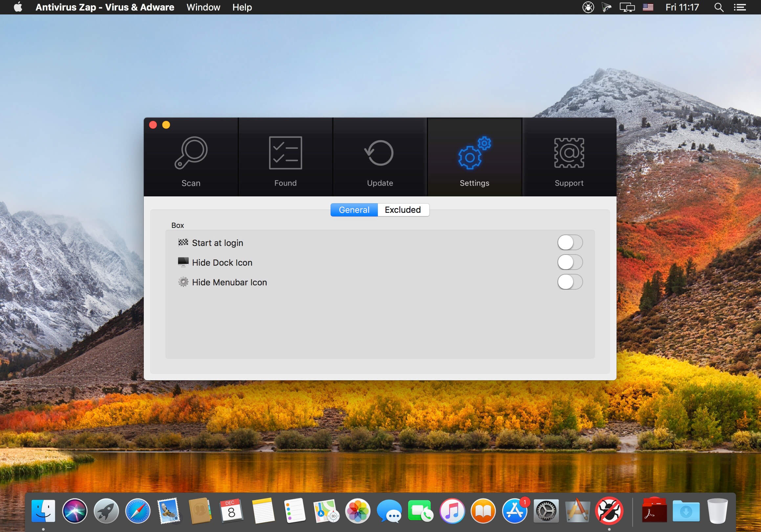The height and width of the screenshot is (532, 761).
Task: Click the paper-plane menubar icon
Action: point(607,7)
